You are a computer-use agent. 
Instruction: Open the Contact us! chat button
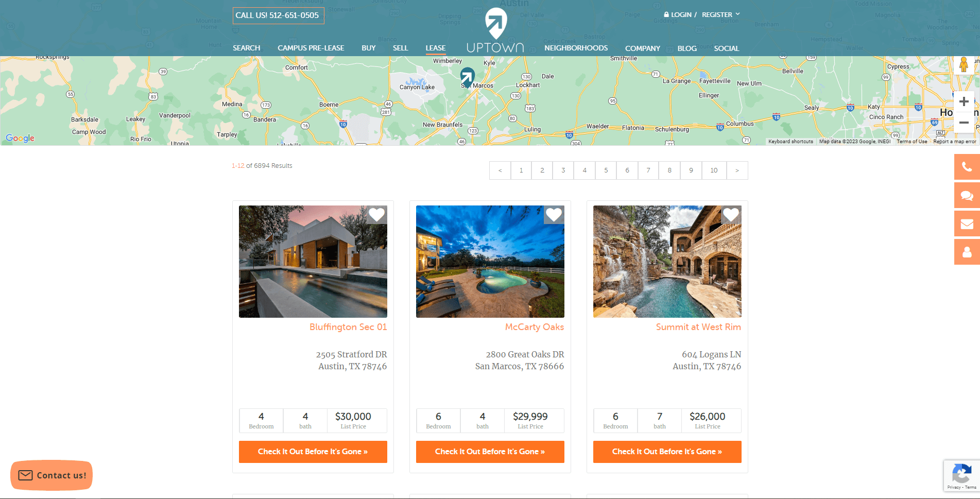[51, 475]
